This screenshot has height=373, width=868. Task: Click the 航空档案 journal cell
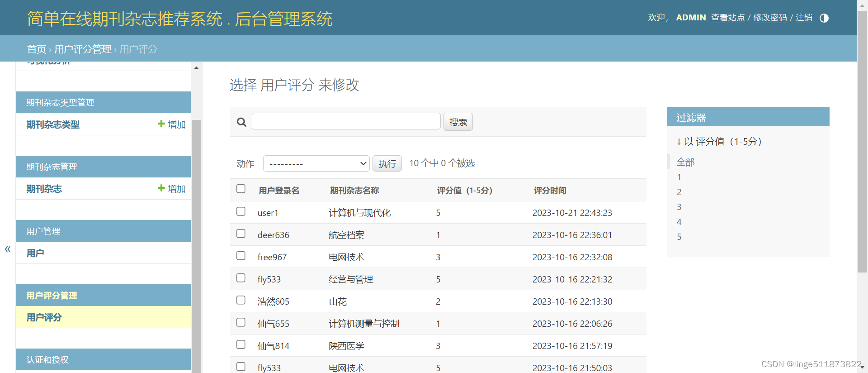click(346, 235)
